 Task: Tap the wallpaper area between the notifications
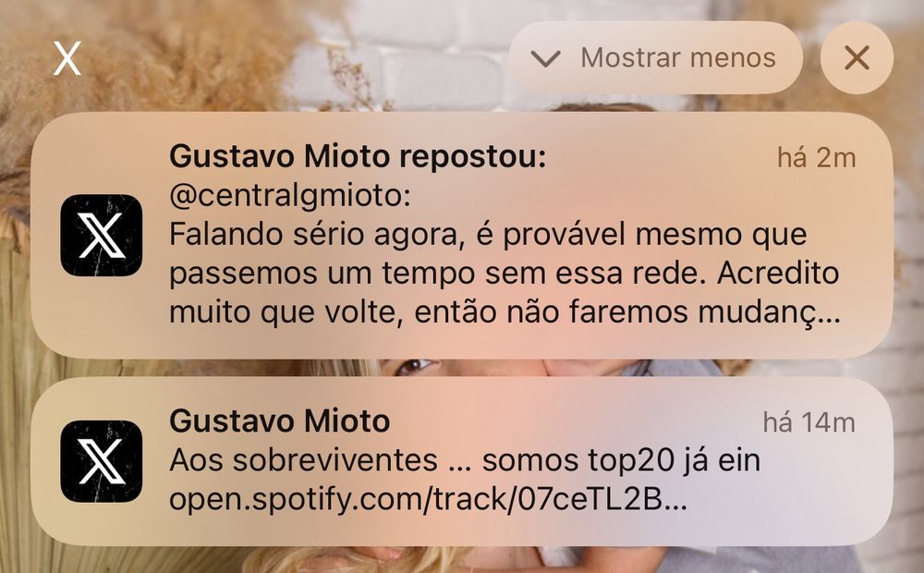point(461,368)
